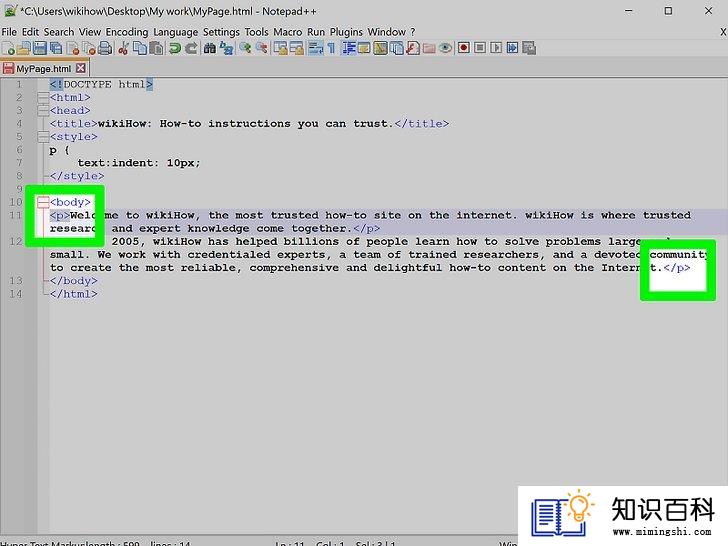728x546 pixels.
Task: Click the closing </style> tag
Action: point(77,176)
